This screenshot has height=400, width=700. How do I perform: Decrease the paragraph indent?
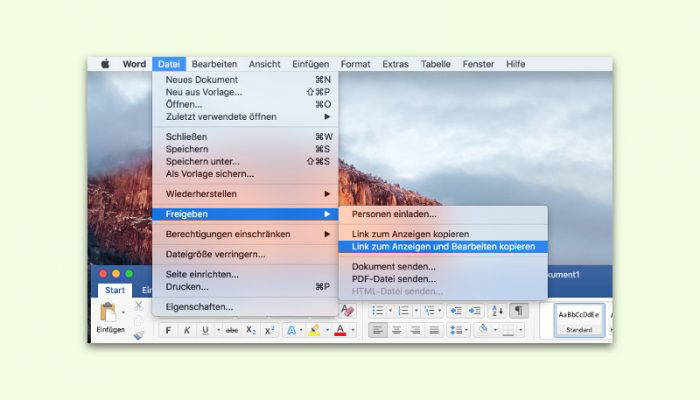[456, 310]
